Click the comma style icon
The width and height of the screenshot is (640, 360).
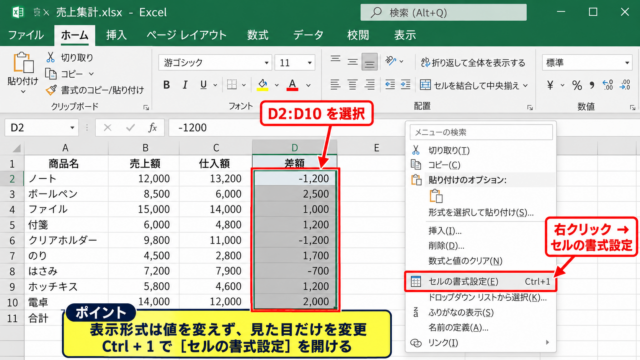592,85
